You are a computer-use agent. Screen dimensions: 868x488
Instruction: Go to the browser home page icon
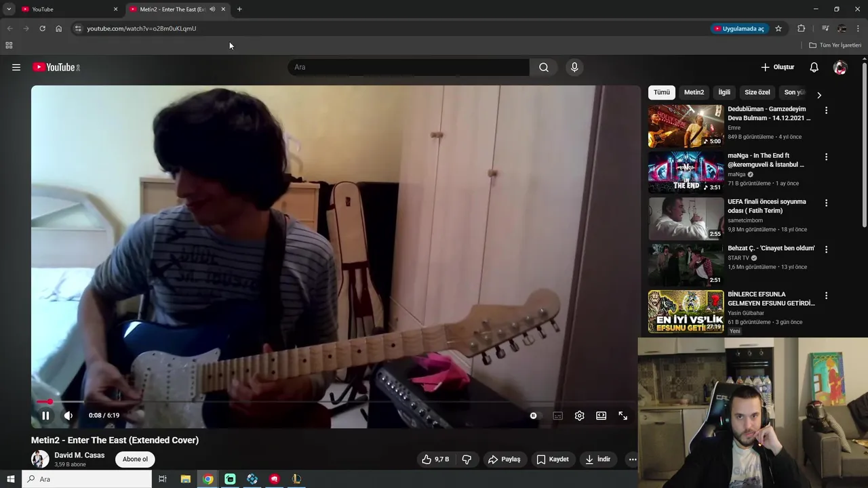58,28
